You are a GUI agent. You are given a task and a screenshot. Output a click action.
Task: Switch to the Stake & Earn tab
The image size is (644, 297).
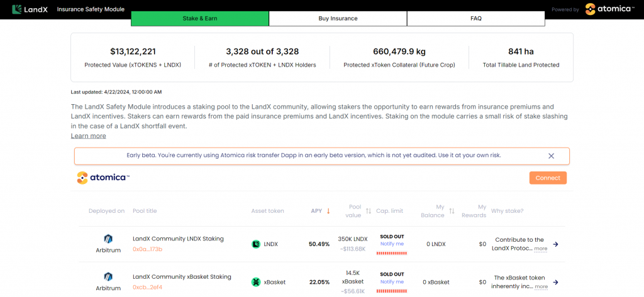click(x=199, y=18)
